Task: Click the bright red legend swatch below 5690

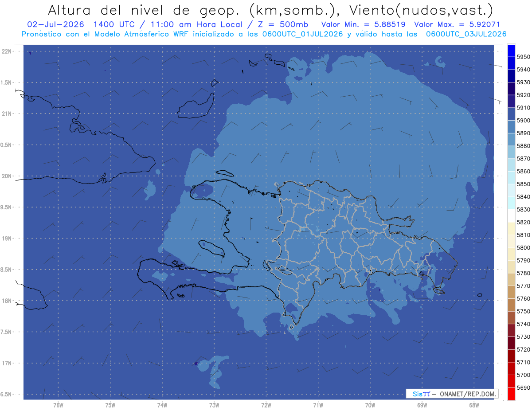Action: pyautogui.click(x=511, y=394)
